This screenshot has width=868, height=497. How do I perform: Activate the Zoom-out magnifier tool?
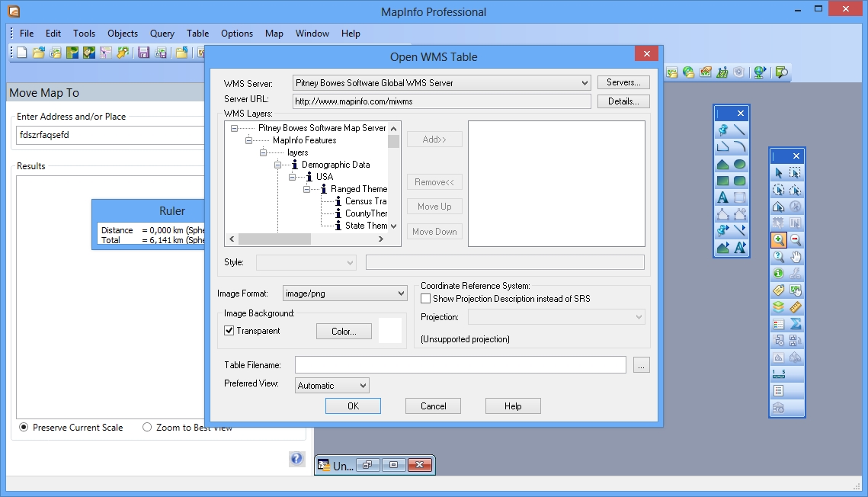(796, 239)
